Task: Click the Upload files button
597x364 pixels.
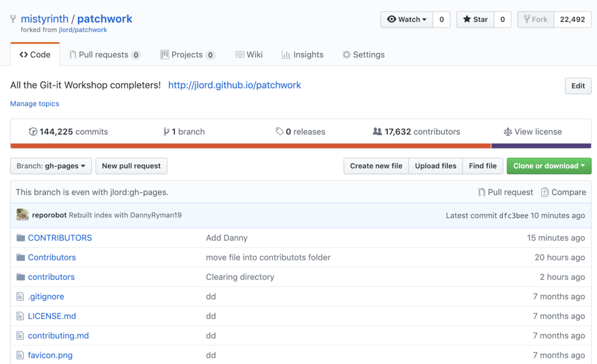Action: coord(436,166)
